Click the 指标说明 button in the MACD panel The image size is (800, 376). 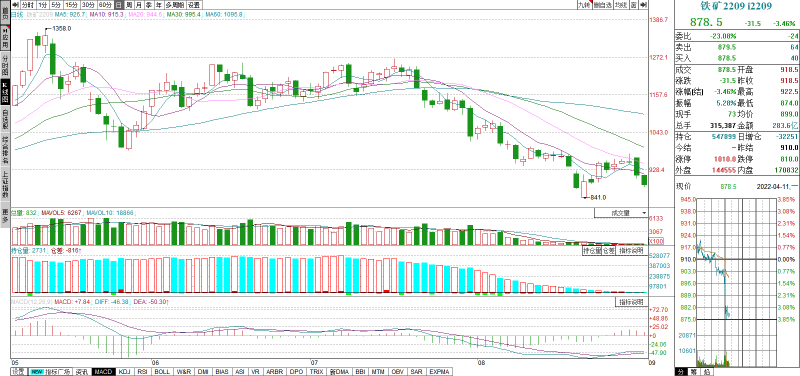[x=631, y=302]
